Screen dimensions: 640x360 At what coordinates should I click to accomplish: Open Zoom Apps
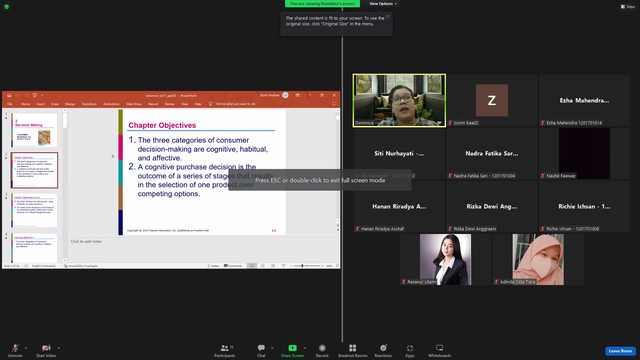point(410,350)
